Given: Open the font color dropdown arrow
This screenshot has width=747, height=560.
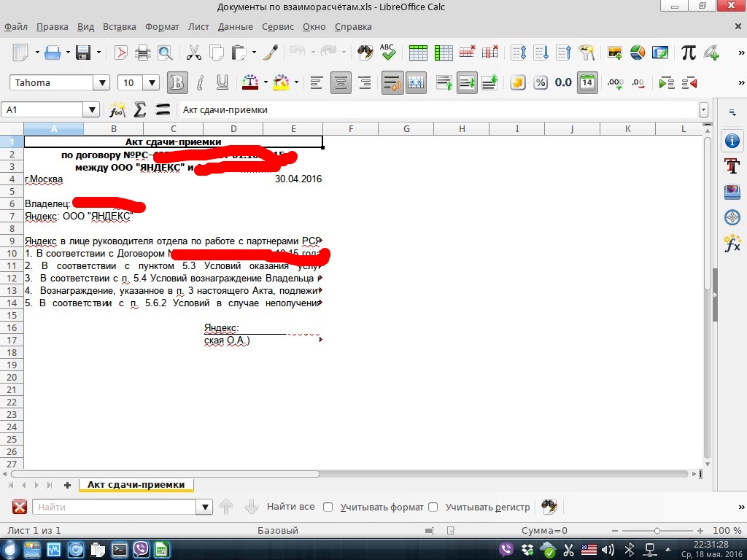Looking at the screenshot, I should pos(266,82).
